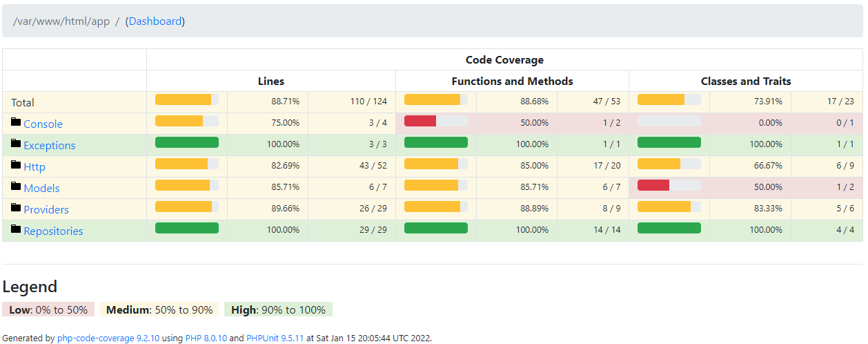
Task: Click the Total lines coverage progress bar
Action: 187,99
